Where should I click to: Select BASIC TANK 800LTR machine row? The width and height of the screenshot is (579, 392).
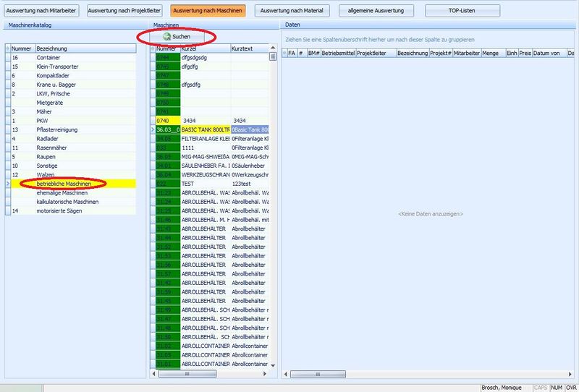tap(210, 129)
